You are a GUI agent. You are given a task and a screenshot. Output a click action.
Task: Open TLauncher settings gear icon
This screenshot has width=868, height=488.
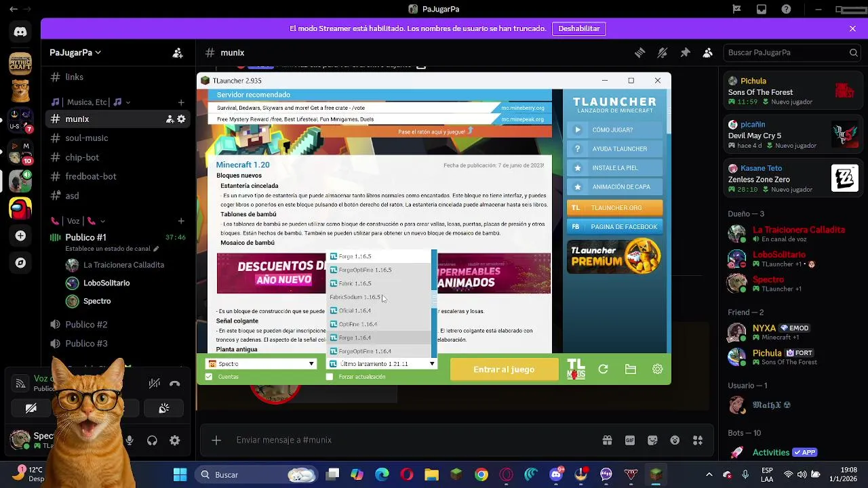657,369
